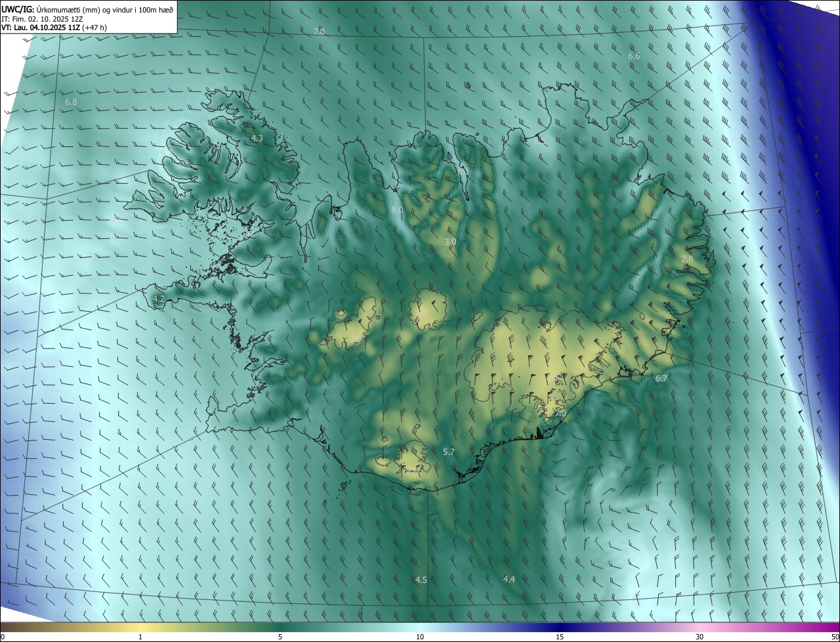
Task: Click the 4.4 value label over the southern sea
Action: pos(509,579)
